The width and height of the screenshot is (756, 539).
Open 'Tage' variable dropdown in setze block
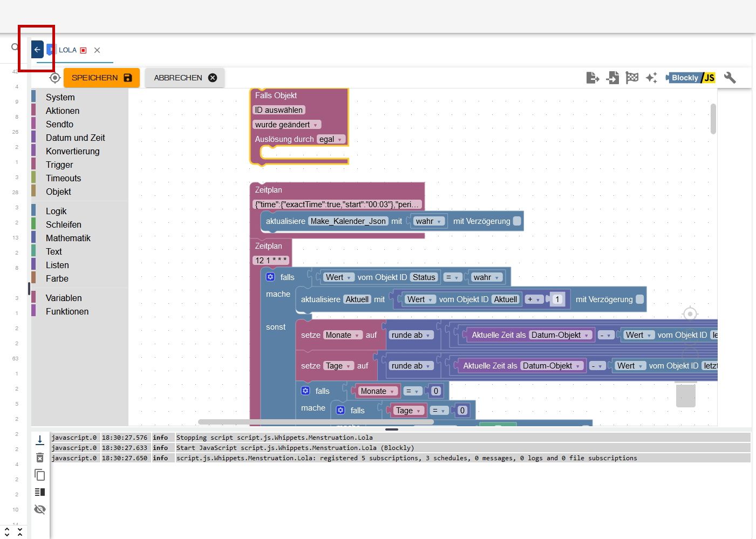pyautogui.click(x=338, y=366)
